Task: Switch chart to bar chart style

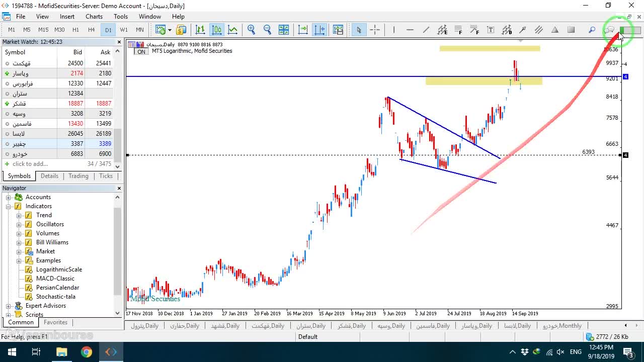Action: [200, 30]
